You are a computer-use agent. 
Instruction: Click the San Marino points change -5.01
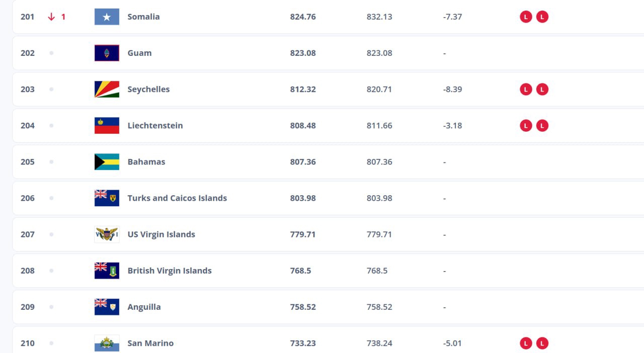[x=452, y=343]
